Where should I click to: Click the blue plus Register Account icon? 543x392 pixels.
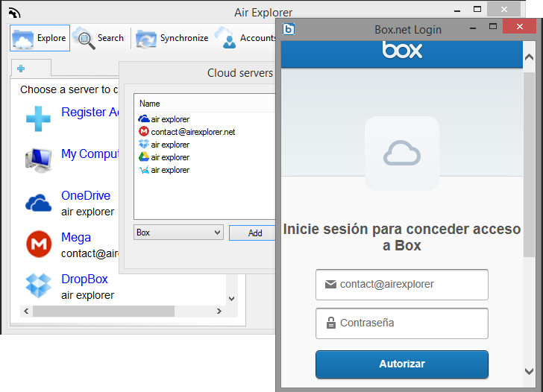[x=38, y=118]
